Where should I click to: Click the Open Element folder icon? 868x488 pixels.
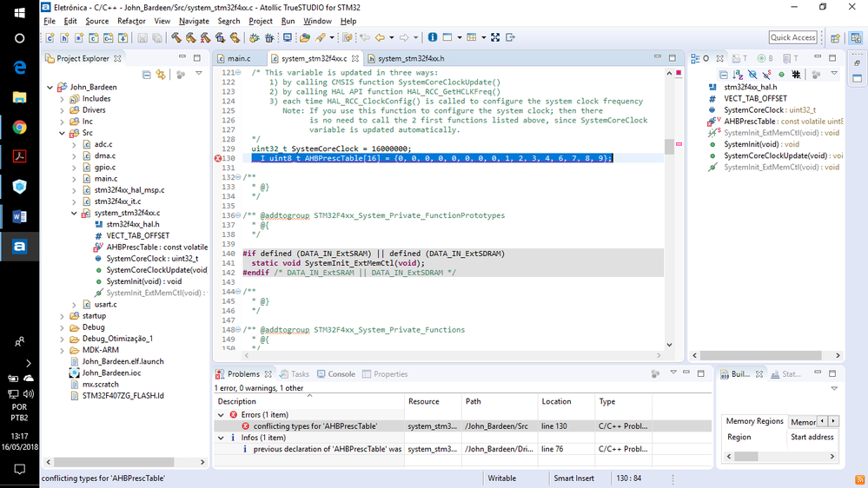(x=304, y=37)
